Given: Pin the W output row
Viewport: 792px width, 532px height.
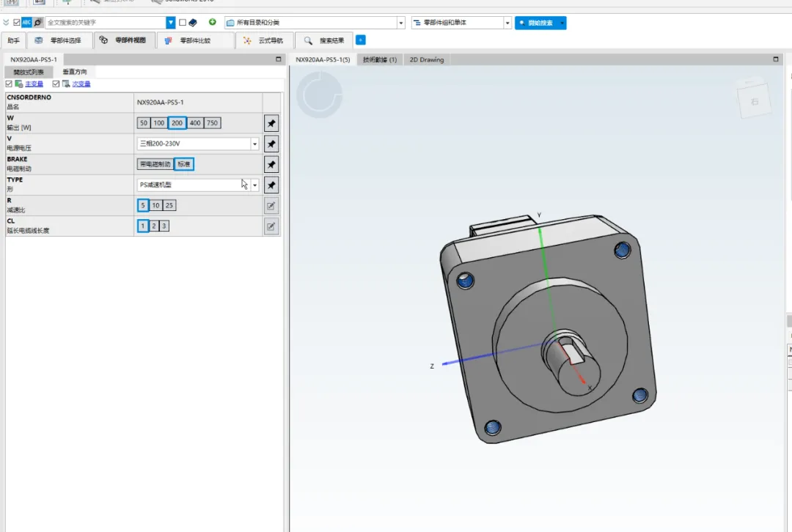Looking at the screenshot, I should 271,123.
